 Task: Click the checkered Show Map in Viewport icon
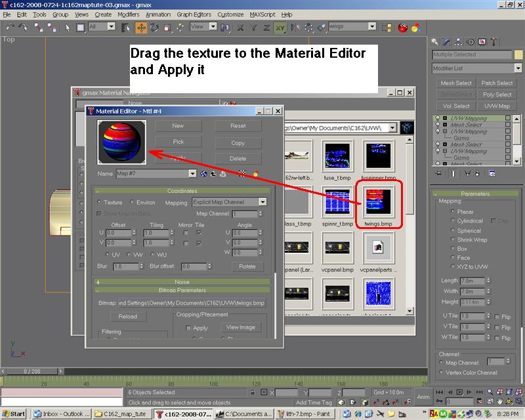(242, 173)
